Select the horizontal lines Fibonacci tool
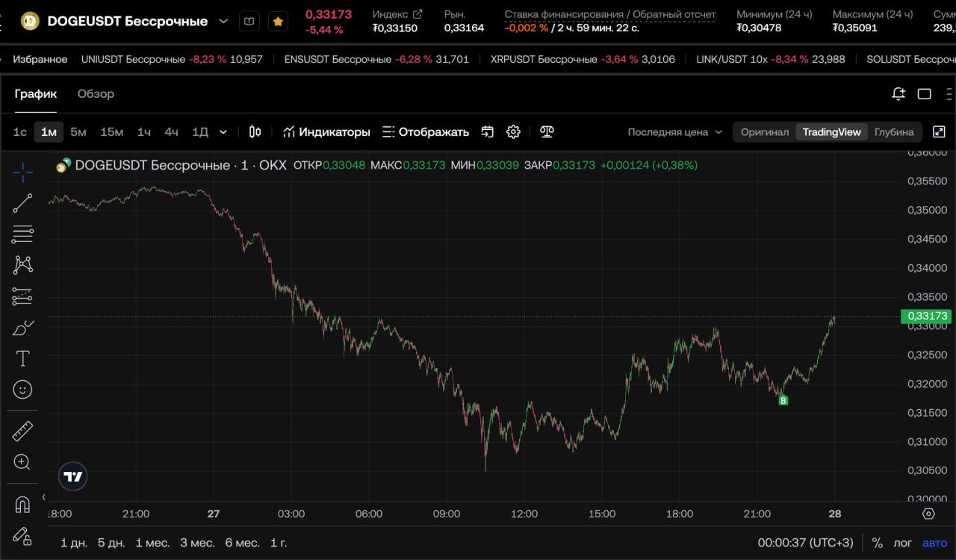 click(23, 234)
